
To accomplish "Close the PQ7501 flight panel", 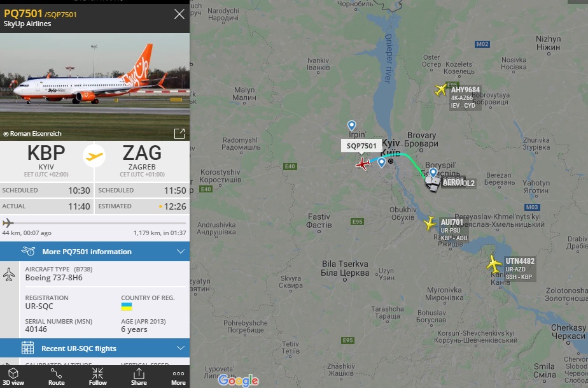I will (x=179, y=14).
